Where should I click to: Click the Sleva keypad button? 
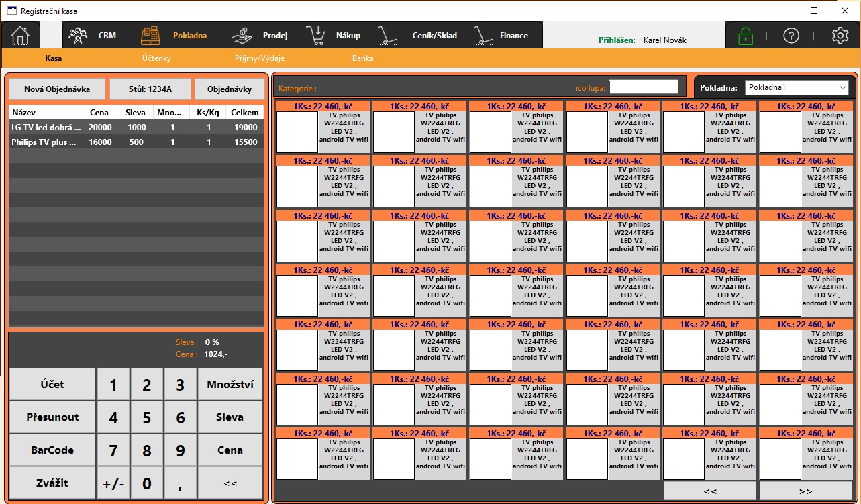pos(230,417)
